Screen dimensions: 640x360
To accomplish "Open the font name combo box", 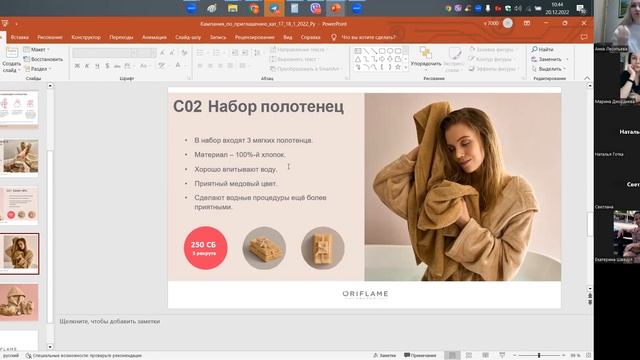I will (x=104, y=53).
